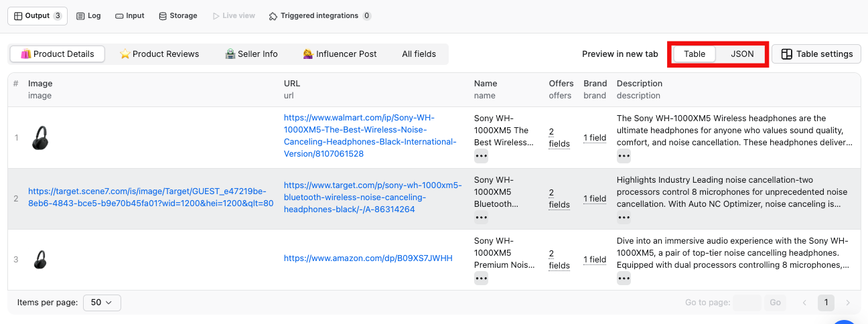Select the Product Reviews view
Viewport: 868px width, 324px height.
point(159,54)
